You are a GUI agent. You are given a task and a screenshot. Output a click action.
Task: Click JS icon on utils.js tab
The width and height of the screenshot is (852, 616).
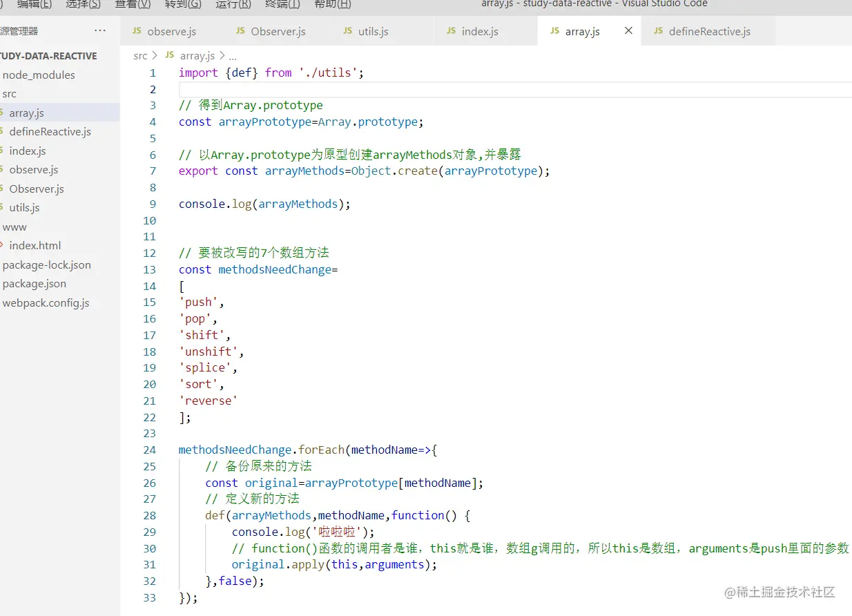tap(348, 31)
